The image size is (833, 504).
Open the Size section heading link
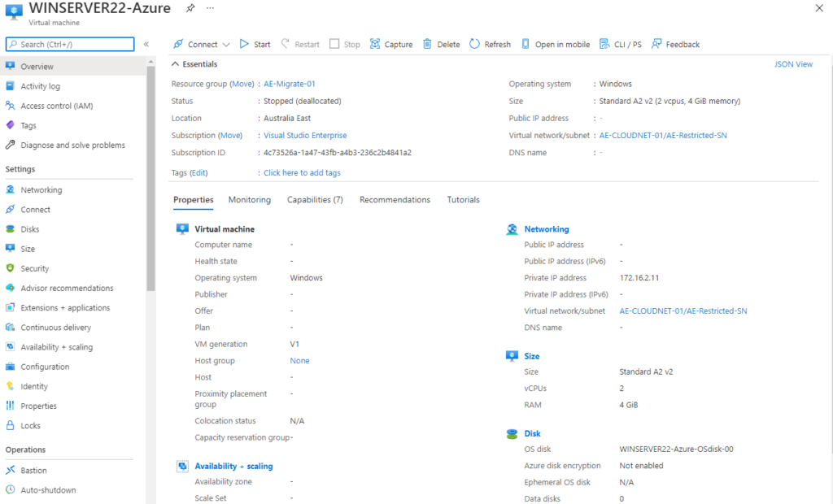point(532,356)
